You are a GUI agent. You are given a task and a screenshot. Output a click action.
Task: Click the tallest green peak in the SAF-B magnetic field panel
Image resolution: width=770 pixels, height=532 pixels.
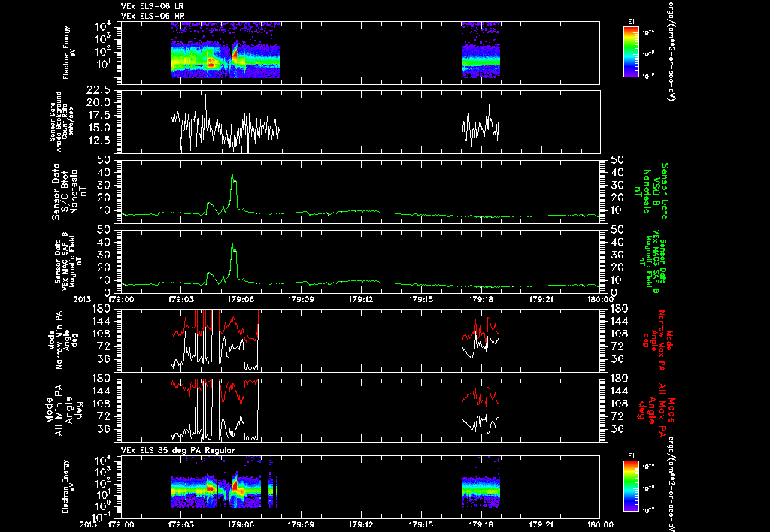[x=232, y=243]
